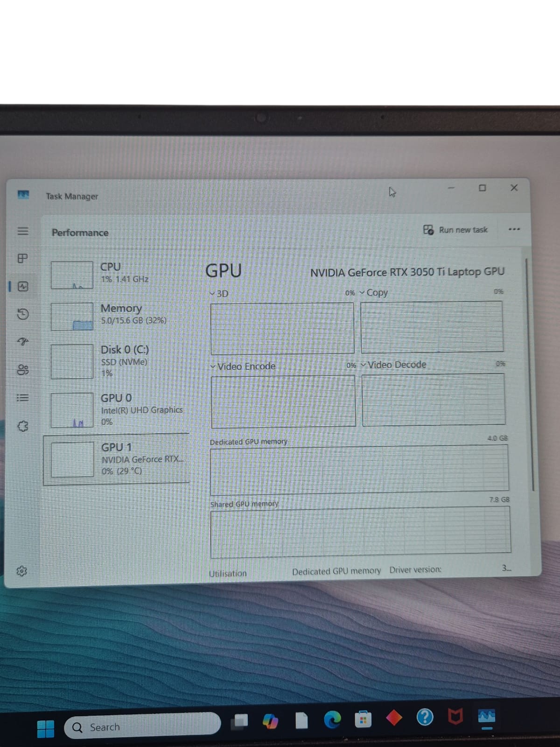Go to the Processes page icon
560x747 pixels.
tap(22, 258)
